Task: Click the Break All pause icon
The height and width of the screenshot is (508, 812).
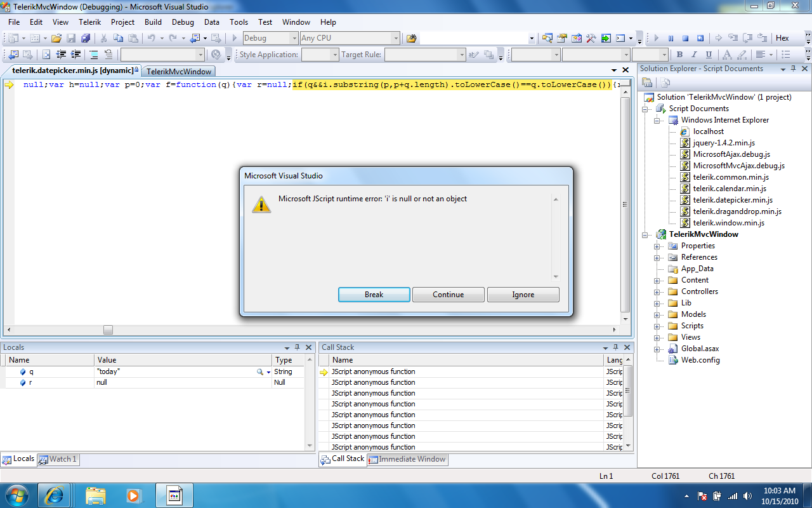Action: click(x=671, y=38)
